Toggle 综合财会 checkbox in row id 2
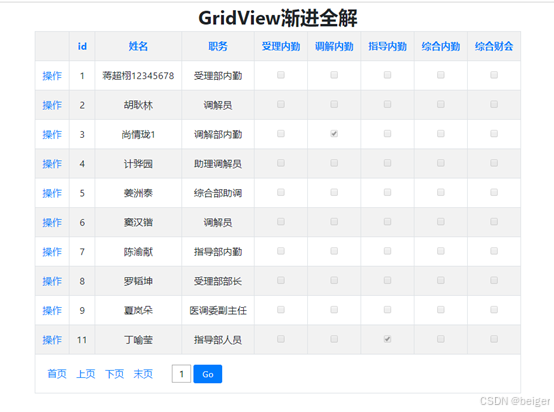This screenshot has height=412, width=554. 494,104
